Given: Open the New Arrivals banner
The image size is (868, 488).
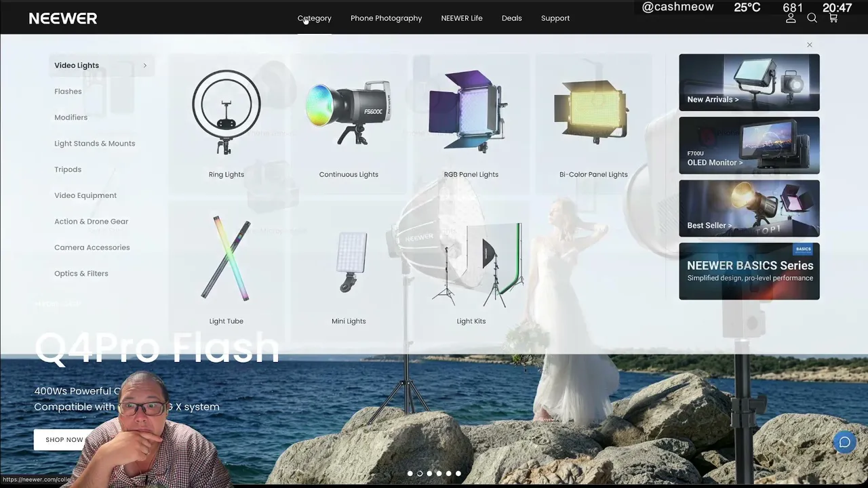Looking at the screenshot, I should coord(749,83).
